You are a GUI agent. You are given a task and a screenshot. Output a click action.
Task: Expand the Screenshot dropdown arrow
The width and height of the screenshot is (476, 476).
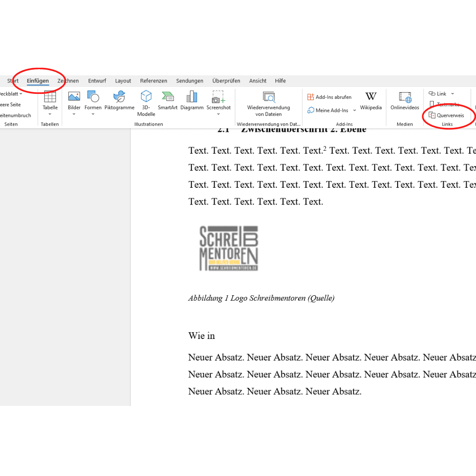[219, 114]
